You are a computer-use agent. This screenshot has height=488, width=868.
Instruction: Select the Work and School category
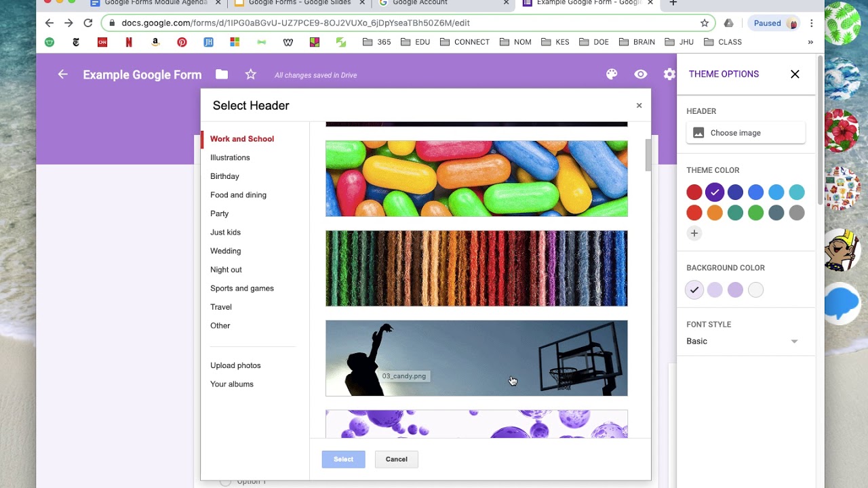tap(242, 139)
